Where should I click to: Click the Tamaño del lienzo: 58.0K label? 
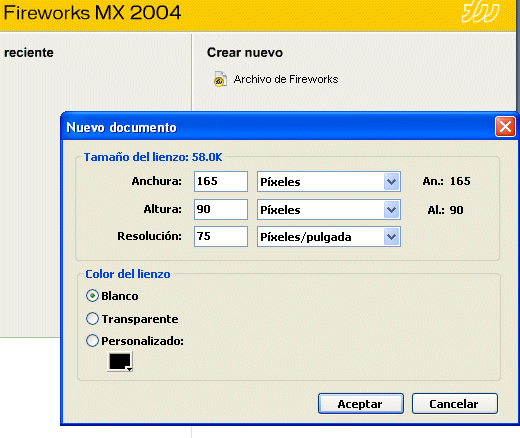(x=153, y=157)
